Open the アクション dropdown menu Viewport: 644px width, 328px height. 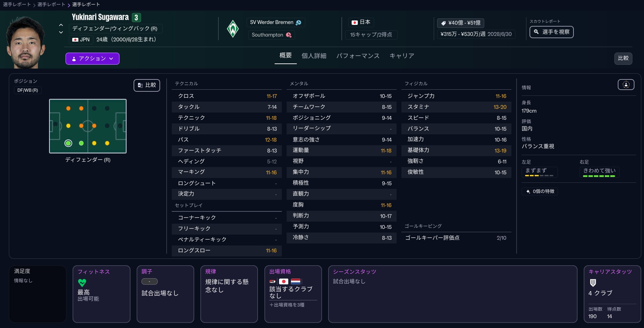[x=92, y=59]
